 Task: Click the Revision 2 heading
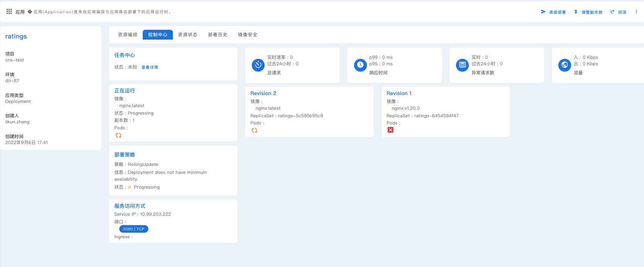(x=263, y=93)
